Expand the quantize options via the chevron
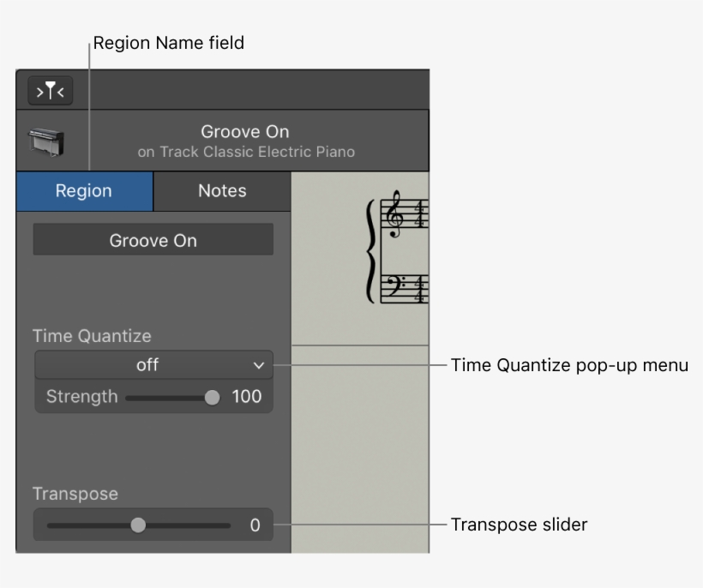703x588 pixels. tap(259, 364)
